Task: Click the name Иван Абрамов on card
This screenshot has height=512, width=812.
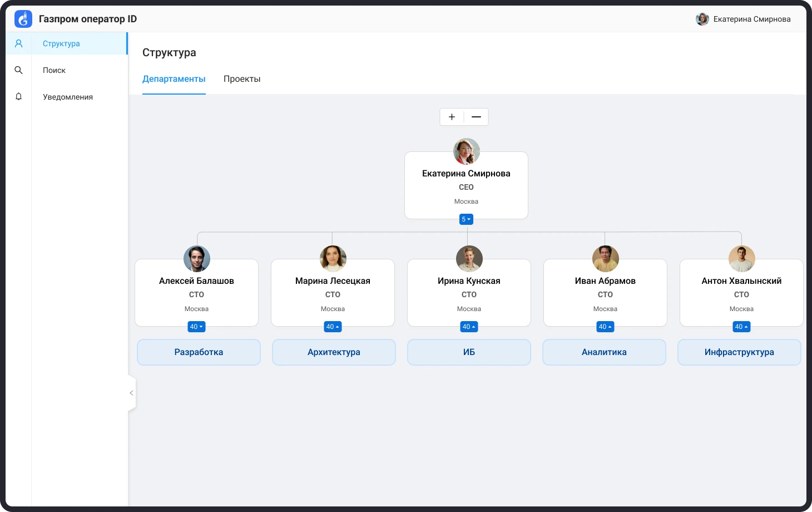Action: pyautogui.click(x=605, y=281)
